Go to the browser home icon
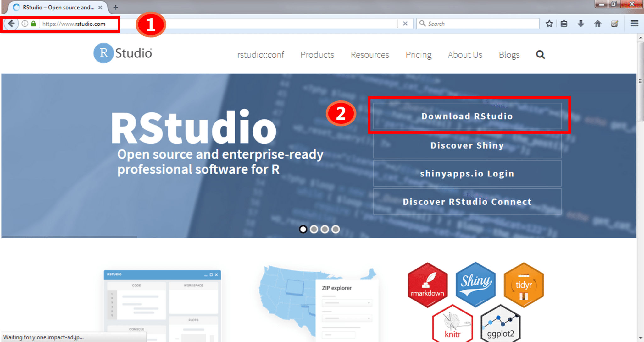Screen dimensions: 644x342 pos(598,24)
